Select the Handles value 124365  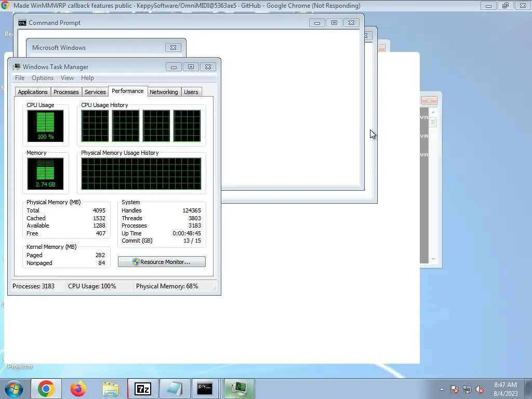coord(192,210)
